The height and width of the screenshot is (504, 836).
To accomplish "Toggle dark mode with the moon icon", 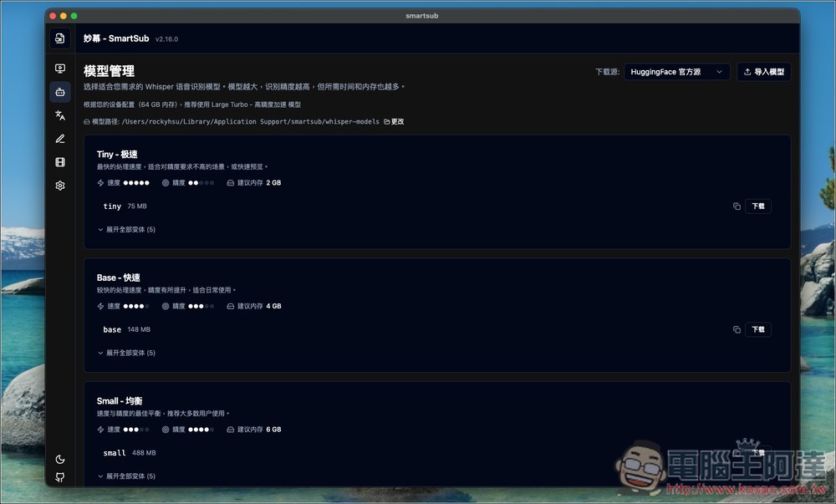I will coord(59,459).
